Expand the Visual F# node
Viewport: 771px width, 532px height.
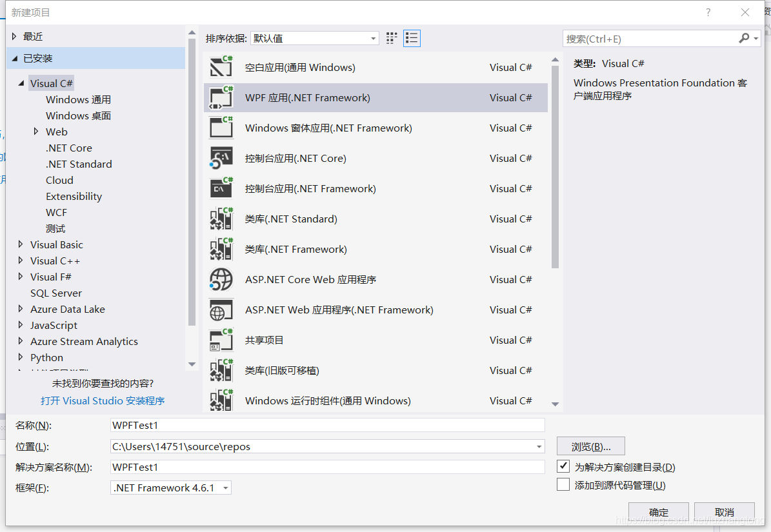point(20,277)
